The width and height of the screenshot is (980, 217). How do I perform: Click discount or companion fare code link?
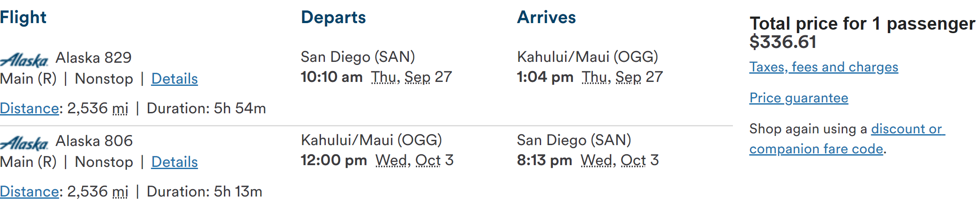click(x=907, y=129)
